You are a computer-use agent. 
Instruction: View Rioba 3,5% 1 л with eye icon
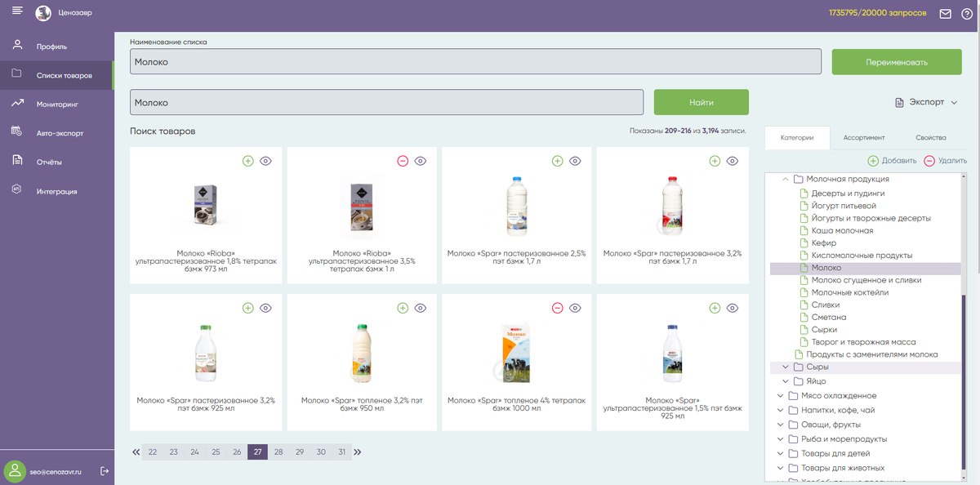[421, 161]
